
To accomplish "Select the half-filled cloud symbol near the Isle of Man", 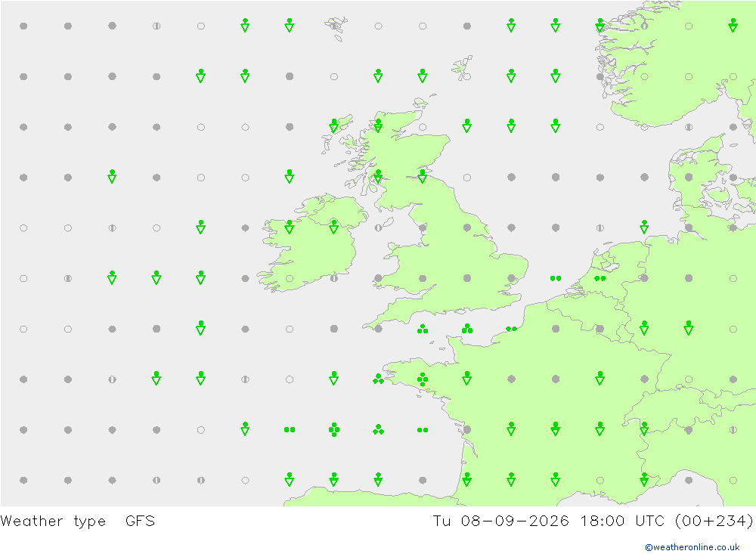I will (x=378, y=227).
